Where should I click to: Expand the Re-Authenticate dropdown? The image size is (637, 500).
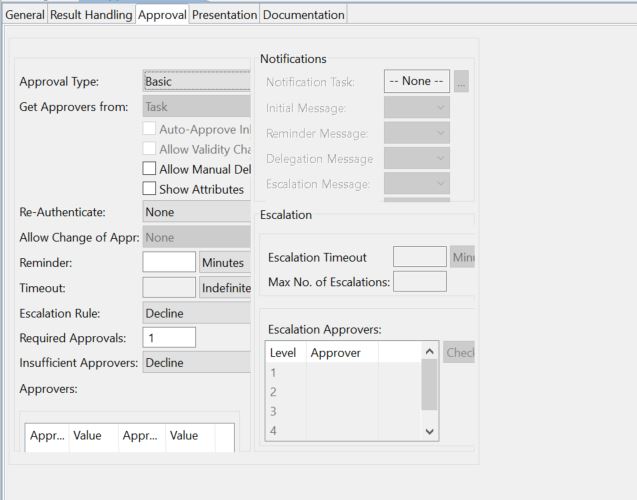196,212
